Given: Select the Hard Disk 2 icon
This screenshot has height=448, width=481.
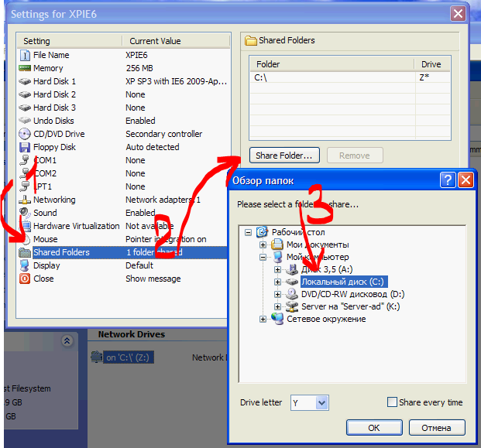Looking at the screenshot, I should (x=25, y=94).
